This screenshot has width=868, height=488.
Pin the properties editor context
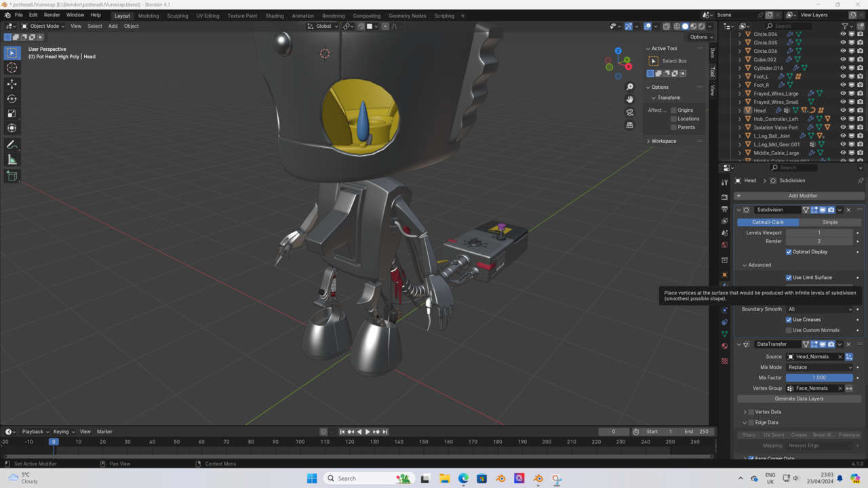(x=861, y=181)
